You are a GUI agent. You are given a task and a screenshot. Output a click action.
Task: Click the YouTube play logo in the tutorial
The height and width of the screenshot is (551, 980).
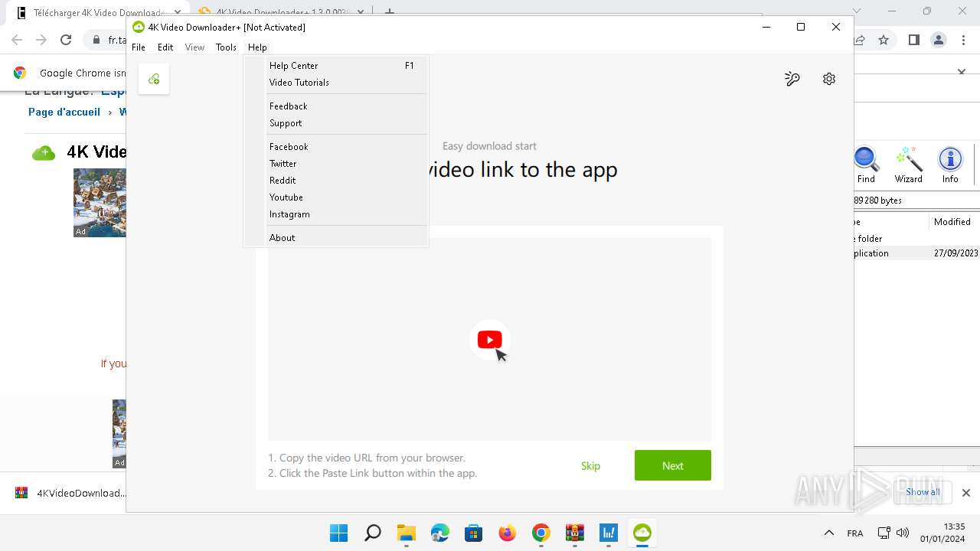pos(489,339)
